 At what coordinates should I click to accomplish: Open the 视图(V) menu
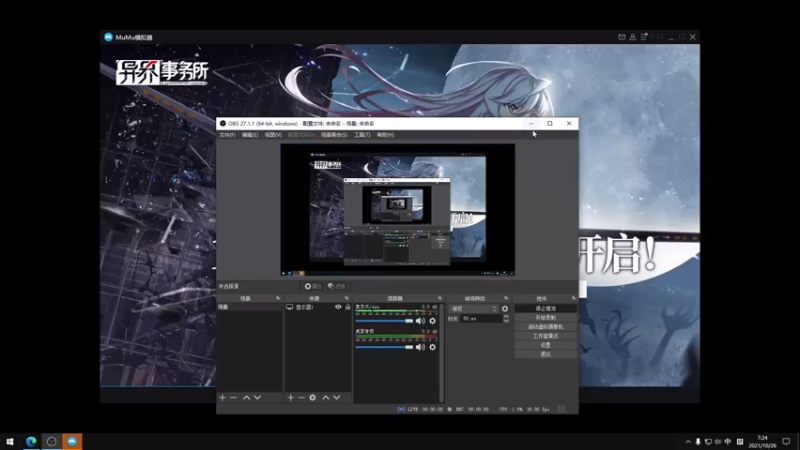pos(273,135)
